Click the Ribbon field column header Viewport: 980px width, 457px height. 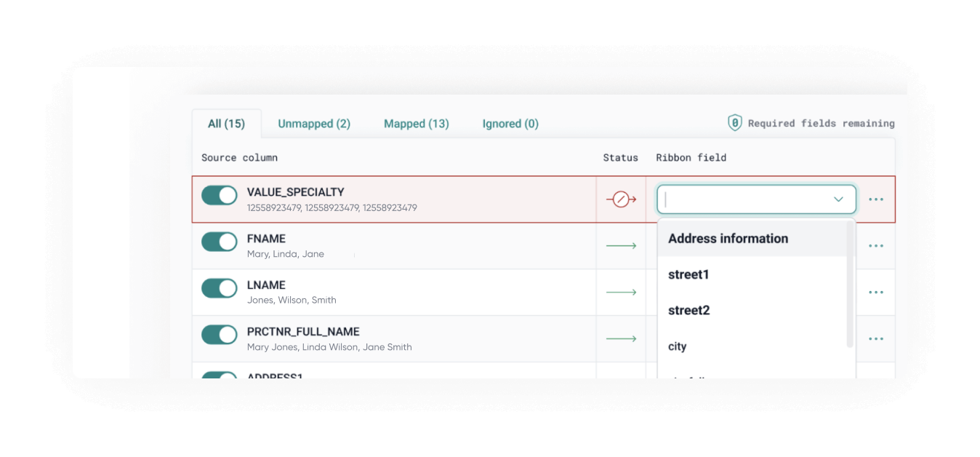coord(691,157)
